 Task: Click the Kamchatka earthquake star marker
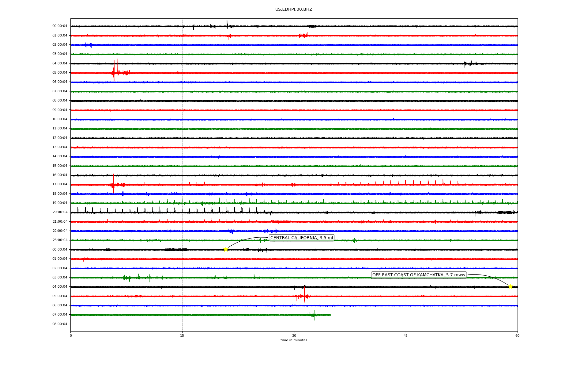[x=510, y=286]
